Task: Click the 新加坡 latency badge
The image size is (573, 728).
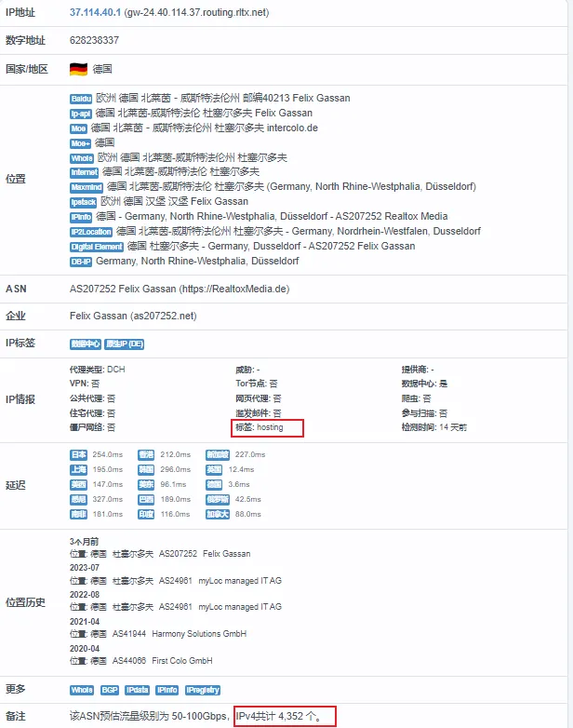Action: coord(218,454)
